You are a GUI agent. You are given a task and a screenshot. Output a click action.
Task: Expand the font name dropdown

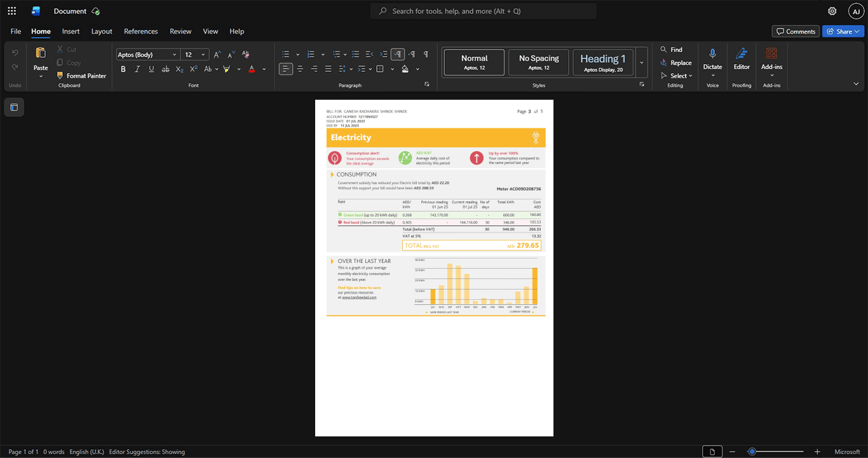coord(174,55)
